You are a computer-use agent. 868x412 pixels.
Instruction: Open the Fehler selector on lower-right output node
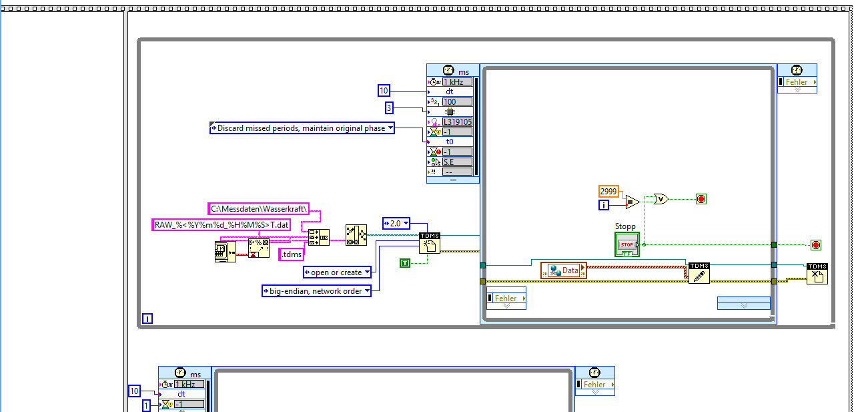point(595,384)
